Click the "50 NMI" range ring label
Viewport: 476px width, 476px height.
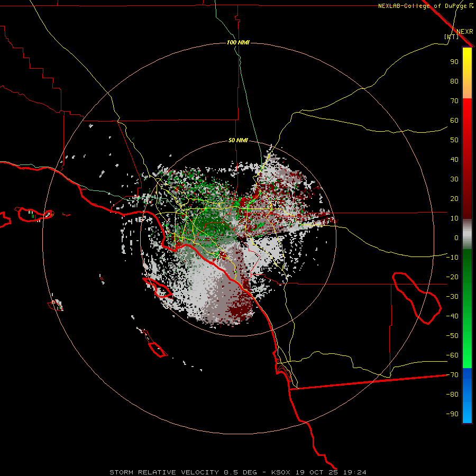238,140
